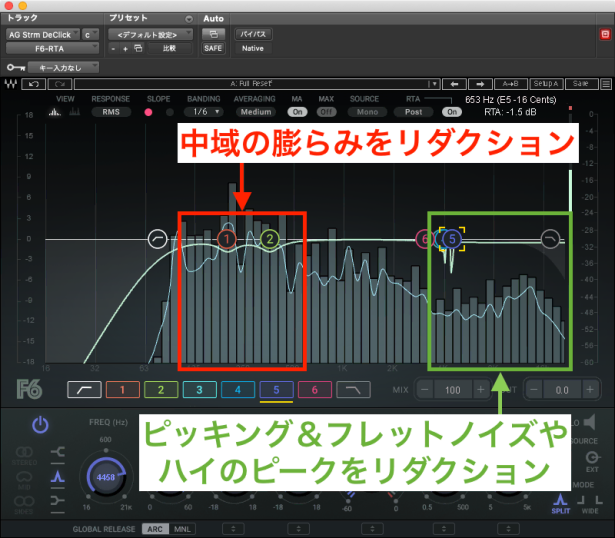Open the insert position c dropdown
The image size is (615, 538).
point(90,35)
